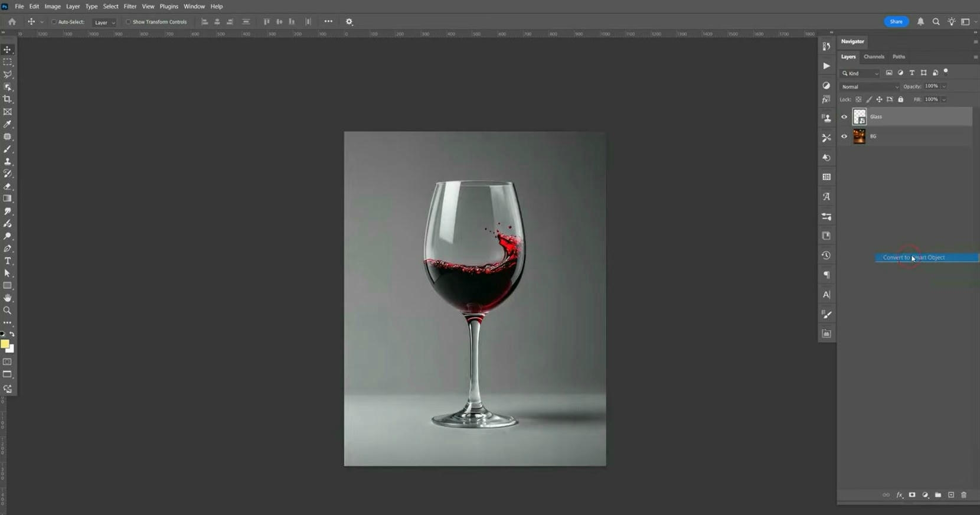
Task: Select the Pen tool
Action: pyautogui.click(x=8, y=249)
